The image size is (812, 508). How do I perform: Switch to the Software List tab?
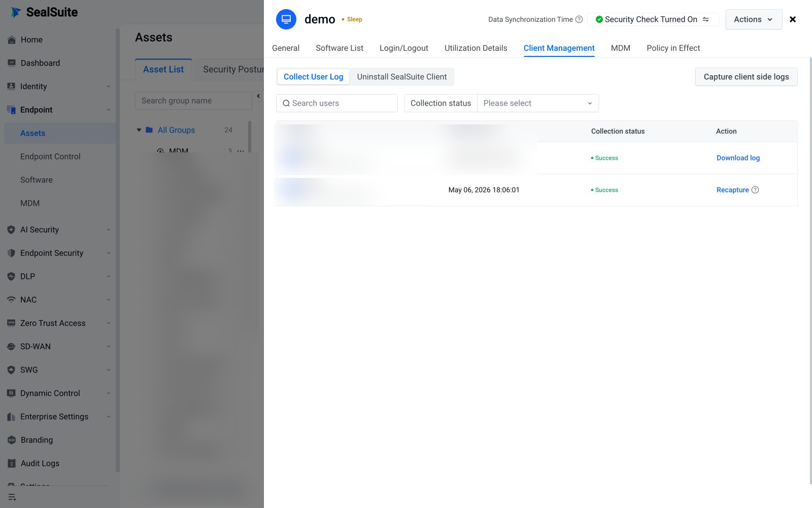[x=340, y=48]
